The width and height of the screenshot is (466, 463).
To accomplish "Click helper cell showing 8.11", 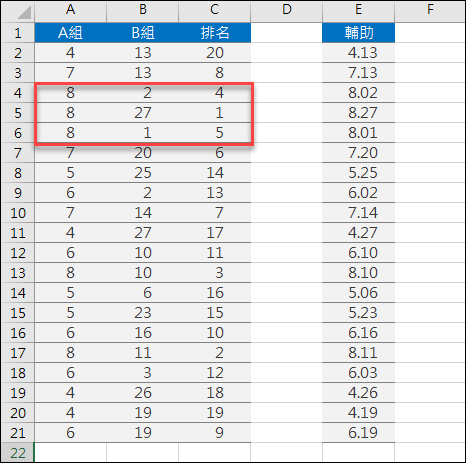I will tap(359, 353).
